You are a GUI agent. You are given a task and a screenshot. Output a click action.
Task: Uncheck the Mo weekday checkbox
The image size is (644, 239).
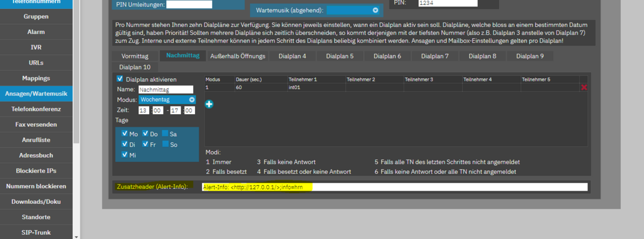coord(125,134)
